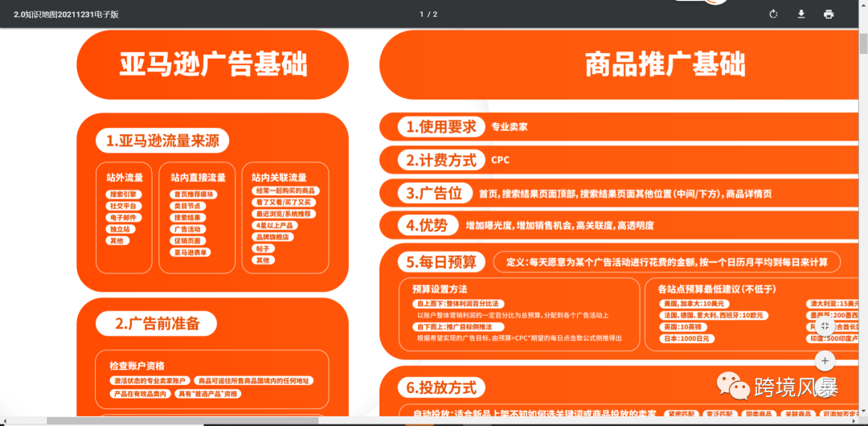Click the 各站点预算最低建议 heading
The height and width of the screenshot is (426, 868).
tap(717, 289)
